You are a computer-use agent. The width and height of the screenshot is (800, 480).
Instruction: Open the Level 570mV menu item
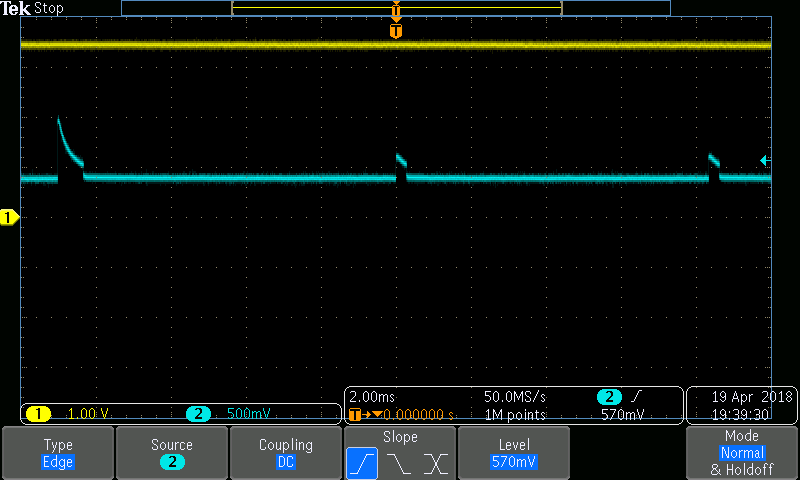point(514,453)
